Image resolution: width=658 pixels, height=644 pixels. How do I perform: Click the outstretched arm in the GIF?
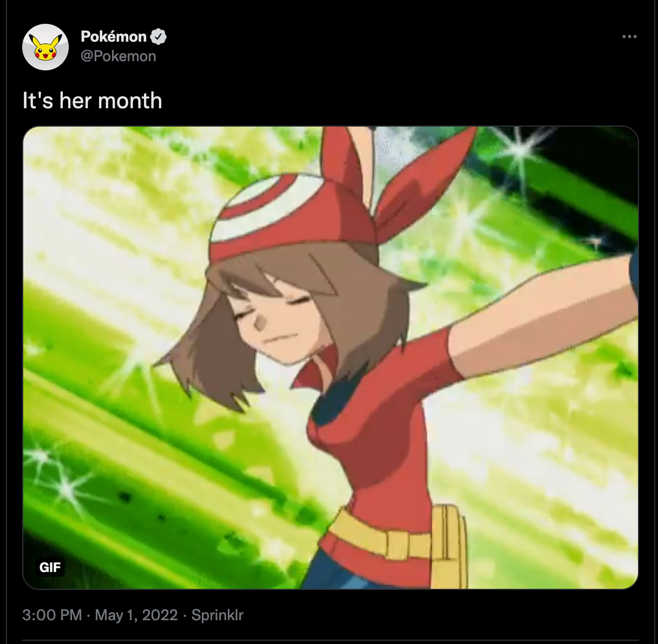click(x=541, y=314)
